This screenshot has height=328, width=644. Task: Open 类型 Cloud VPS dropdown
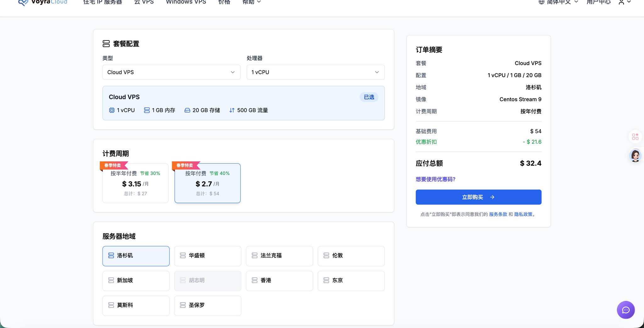click(171, 72)
